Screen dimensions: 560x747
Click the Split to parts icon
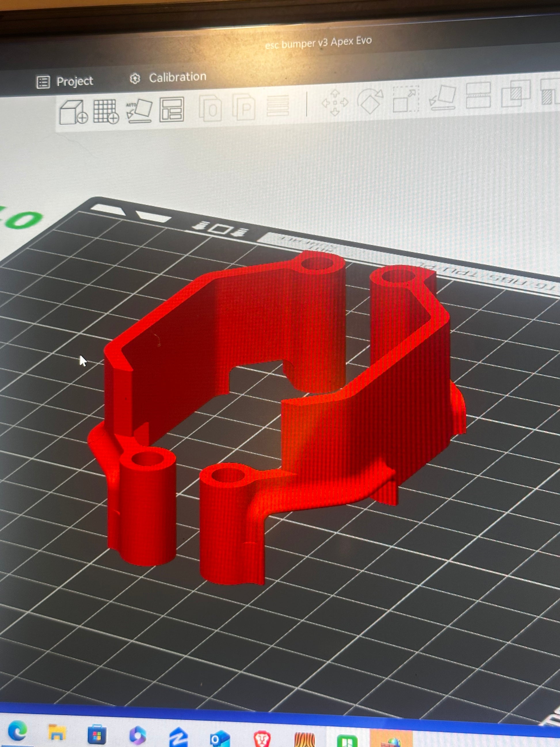click(244, 107)
